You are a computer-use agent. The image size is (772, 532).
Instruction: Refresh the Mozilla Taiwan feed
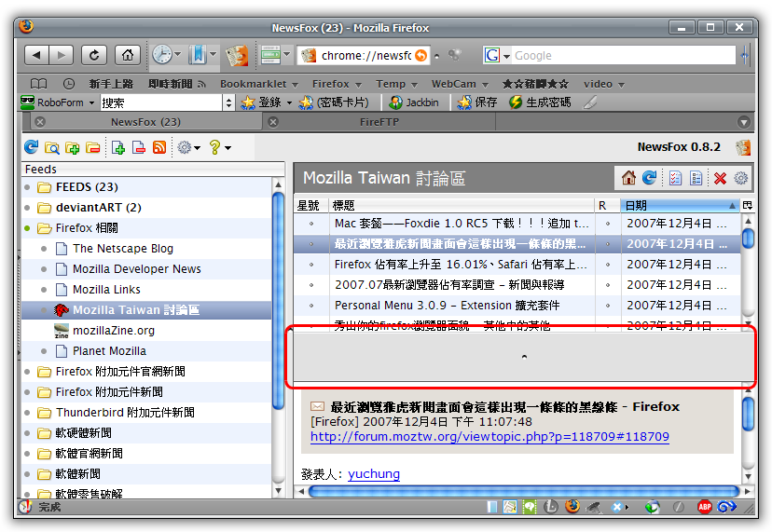(x=650, y=178)
